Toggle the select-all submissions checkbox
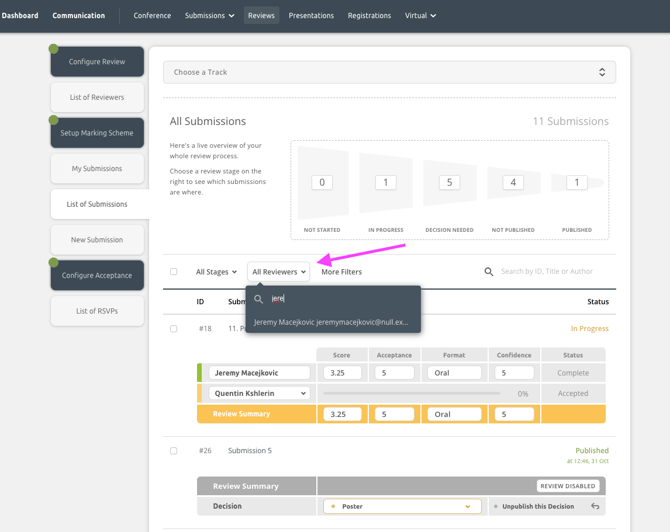The height and width of the screenshot is (532, 670). [x=174, y=272]
